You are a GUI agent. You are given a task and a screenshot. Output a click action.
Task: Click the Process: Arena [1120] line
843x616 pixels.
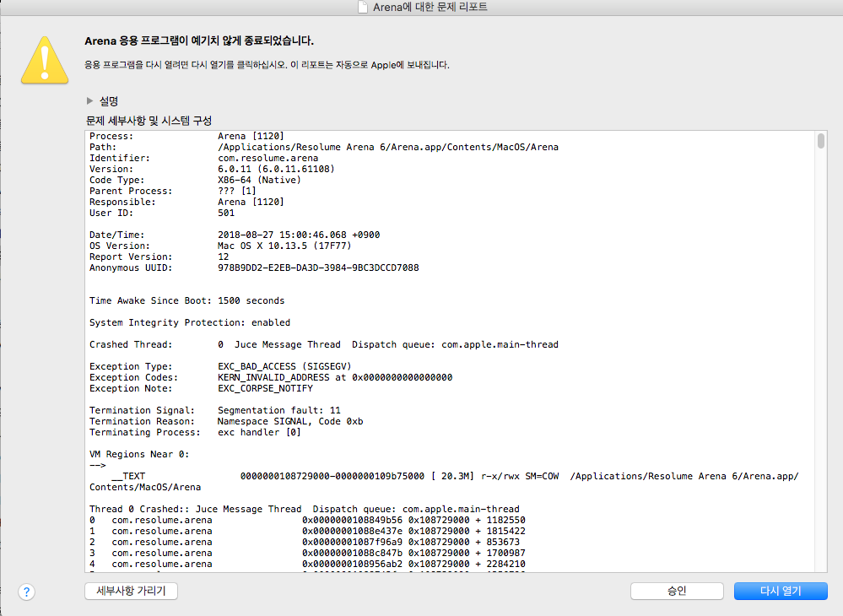tap(186, 136)
